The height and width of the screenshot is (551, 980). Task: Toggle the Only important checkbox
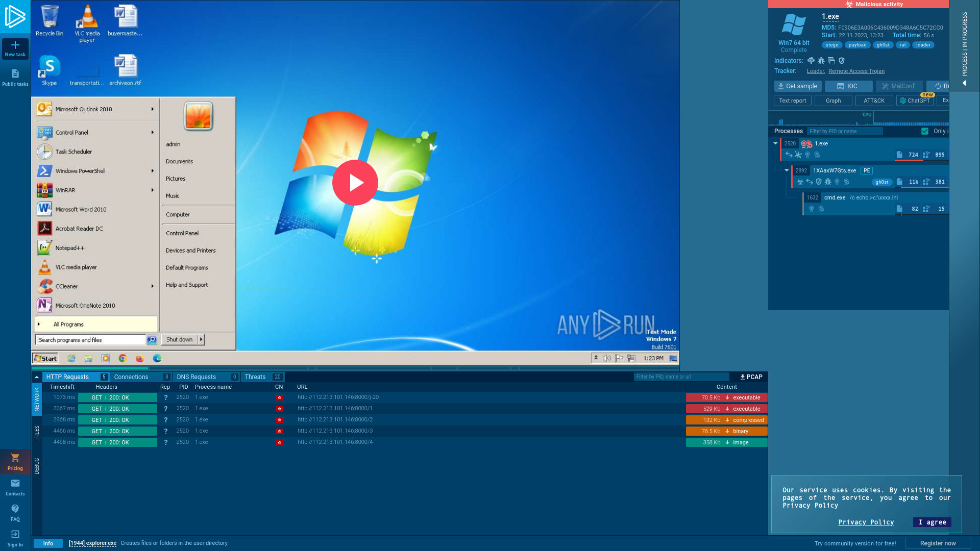click(x=925, y=131)
